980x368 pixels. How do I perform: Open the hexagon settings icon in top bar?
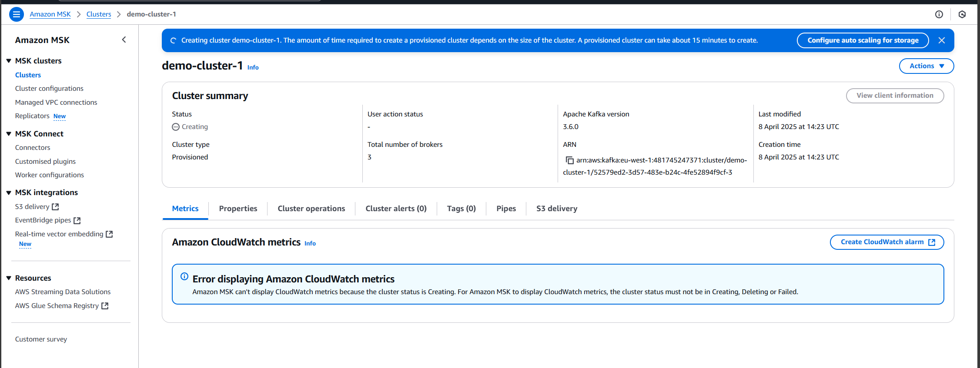coord(962,14)
